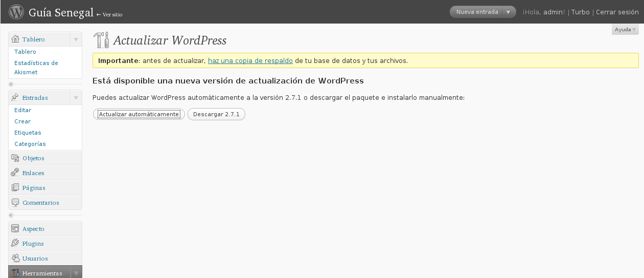The height and width of the screenshot is (278, 644).
Task: Open the Herramientas menu
Action: tap(42, 273)
